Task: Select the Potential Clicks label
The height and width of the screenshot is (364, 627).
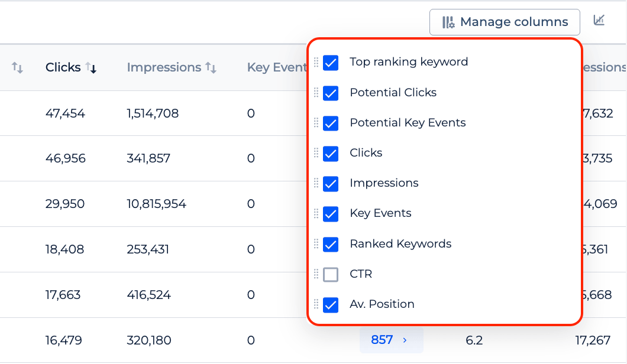Action: click(x=393, y=92)
